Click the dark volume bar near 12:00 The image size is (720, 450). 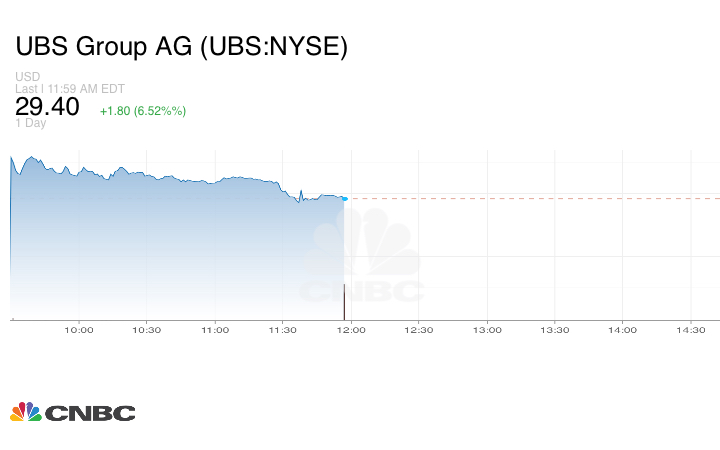344,302
